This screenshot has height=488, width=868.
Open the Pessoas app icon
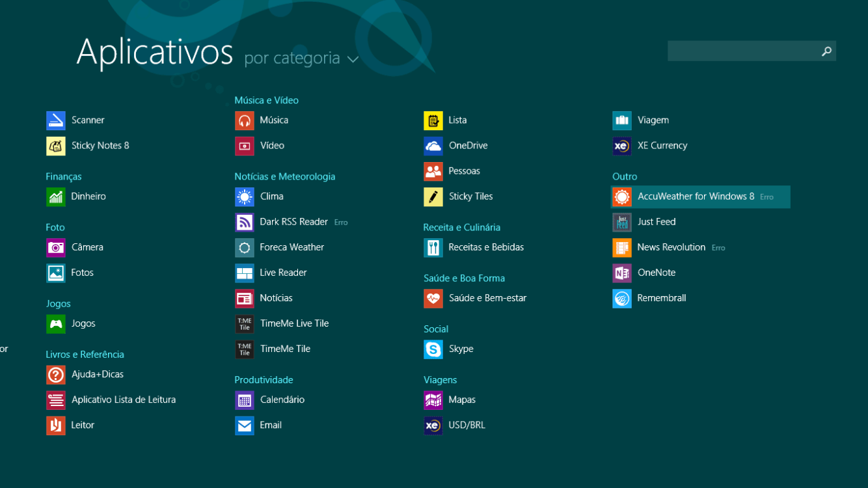pos(433,171)
